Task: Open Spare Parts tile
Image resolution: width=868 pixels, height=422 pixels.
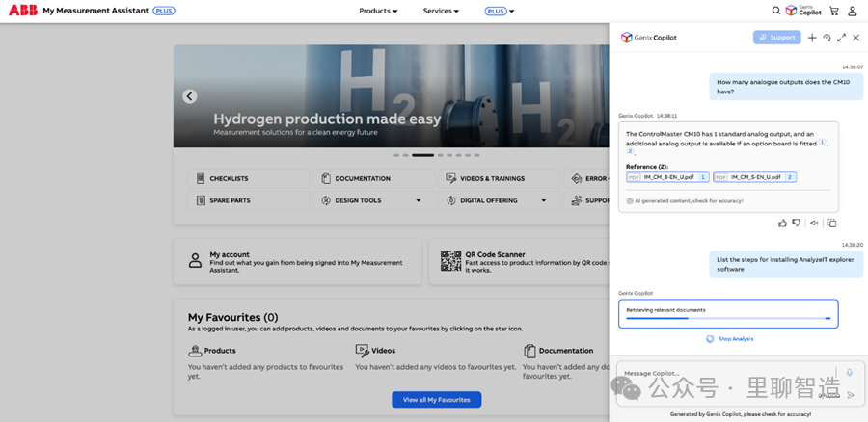Action: pyautogui.click(x=249, y=200)
